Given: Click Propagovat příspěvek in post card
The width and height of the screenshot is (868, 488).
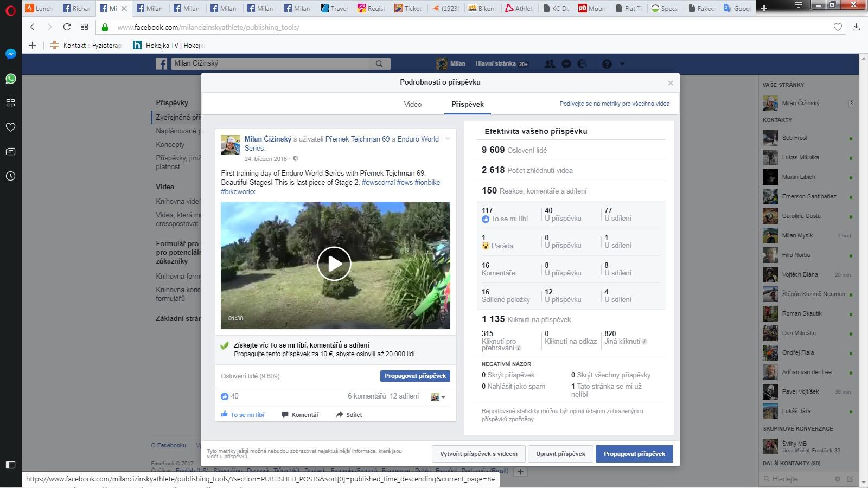Looking at the screenshot, I should tap(415, 376).
